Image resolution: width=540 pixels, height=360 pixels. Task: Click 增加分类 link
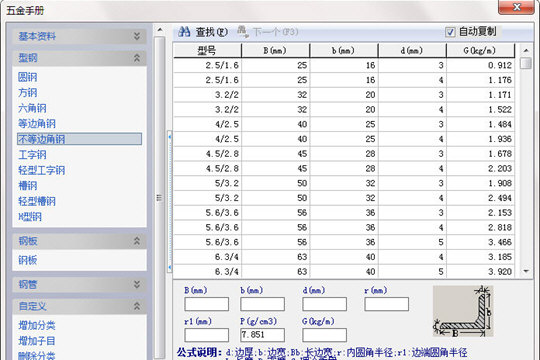coord(37,325)
